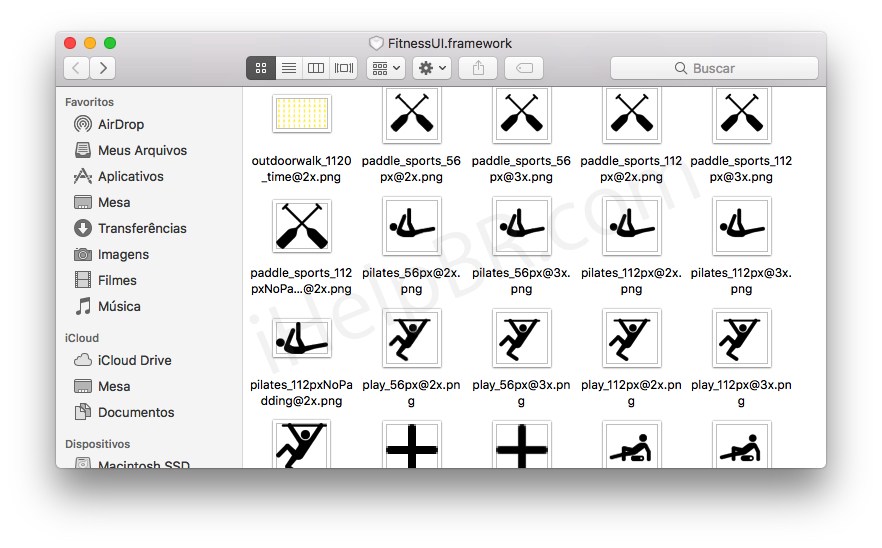This screenshot has width=882, height=548.
Task: Switch to Cover Flow view mode
Action: pos(344,68)
